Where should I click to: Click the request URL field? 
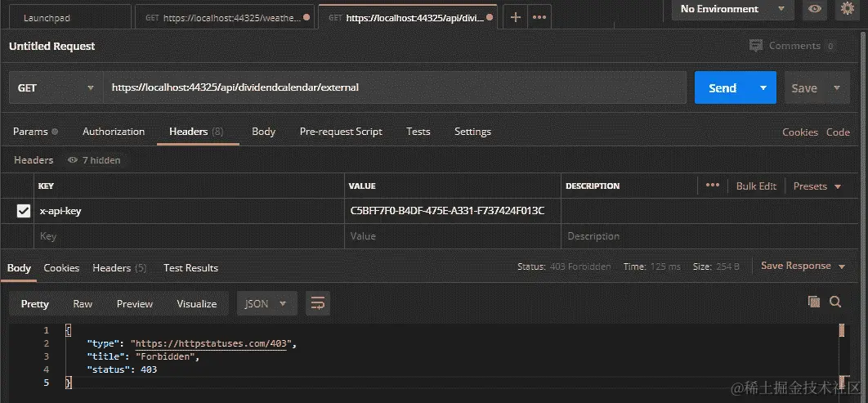coord(395,87)
